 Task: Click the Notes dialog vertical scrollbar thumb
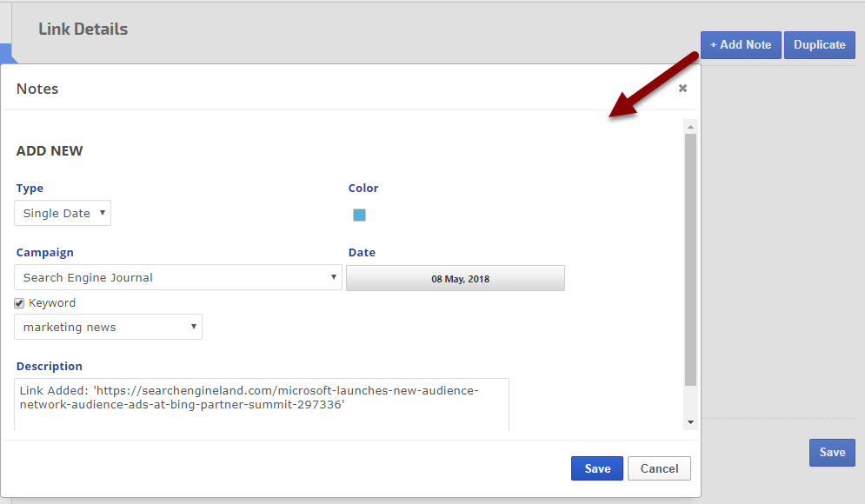coord(690,261)
